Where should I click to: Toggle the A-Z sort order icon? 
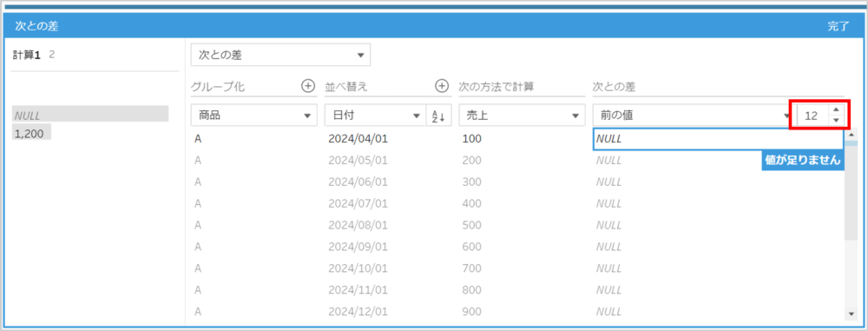pyautogui.click(x=439, y=116)
